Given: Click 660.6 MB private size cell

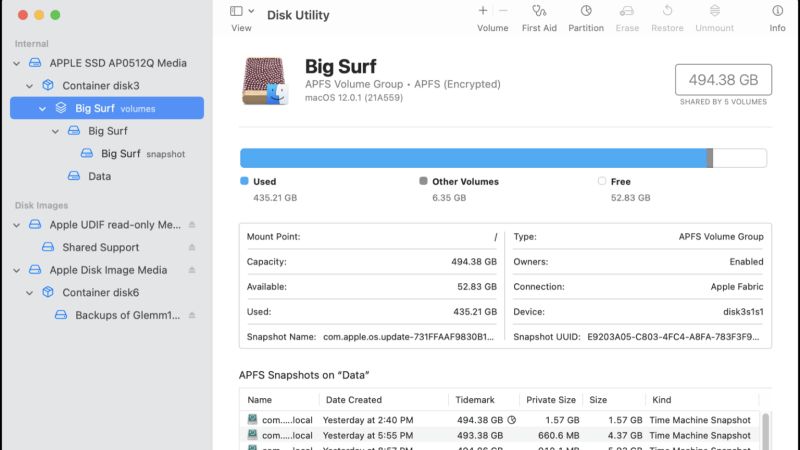Looking at the screenshot, I should click(558, 436).
